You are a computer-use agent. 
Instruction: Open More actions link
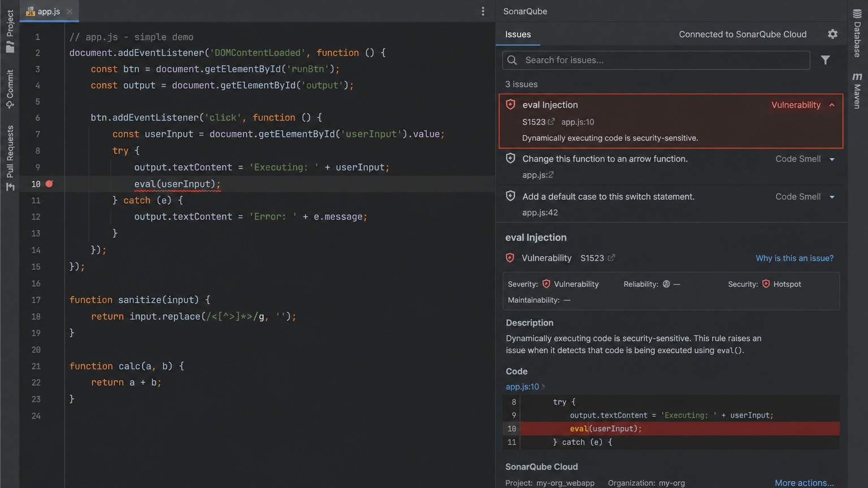(x=804, y=483)
